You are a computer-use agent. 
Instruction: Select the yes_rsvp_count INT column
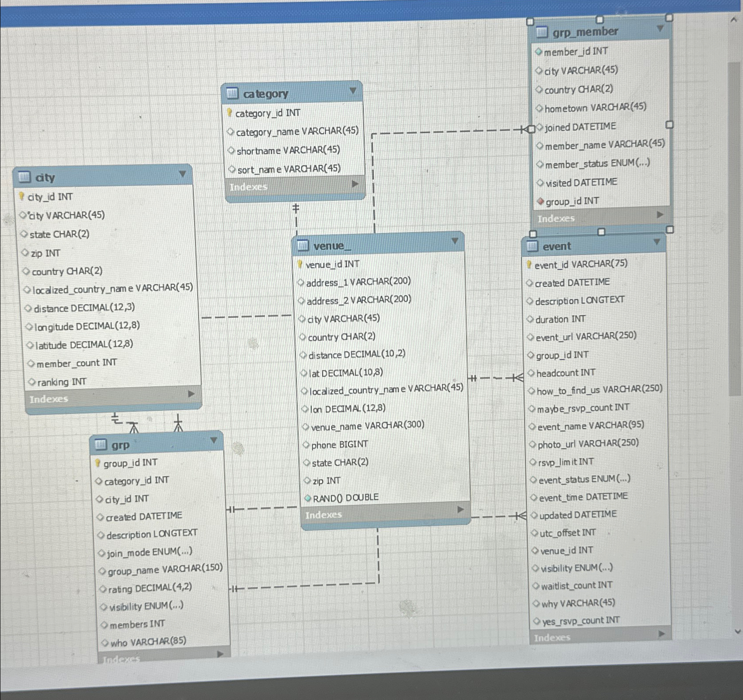581,621
